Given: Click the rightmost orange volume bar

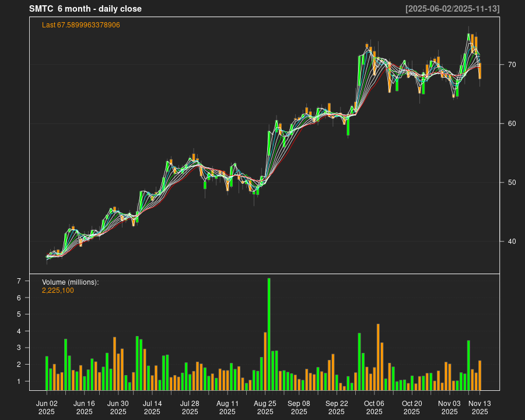Looking at the screenshot, I should pos(480,375).
